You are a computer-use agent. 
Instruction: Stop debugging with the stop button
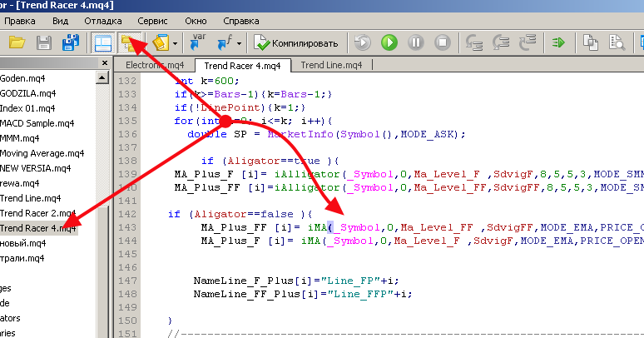pos(443,42)
